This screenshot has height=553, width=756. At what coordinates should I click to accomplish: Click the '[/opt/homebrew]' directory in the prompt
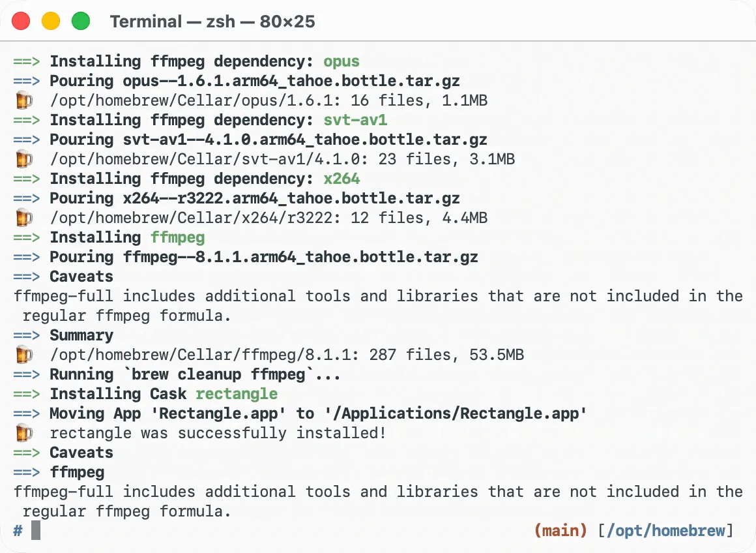pos(665,531)
